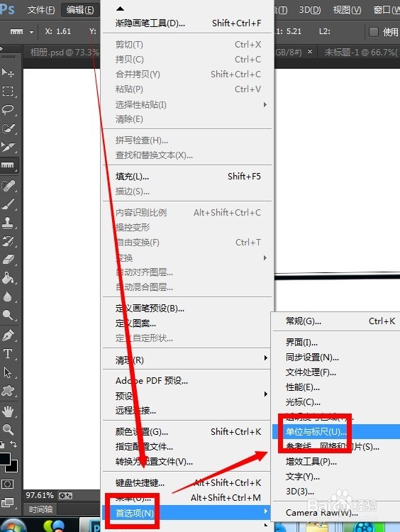Click status bar icon beside 97.61%
Screen dimensions: 400x532
click(65, 496)
